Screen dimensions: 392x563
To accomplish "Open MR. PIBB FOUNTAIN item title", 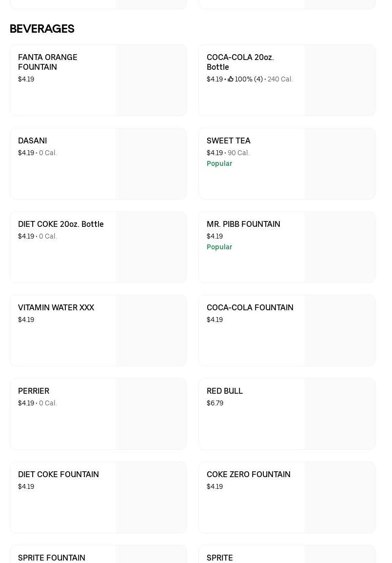I will click(x=243, y=224).
